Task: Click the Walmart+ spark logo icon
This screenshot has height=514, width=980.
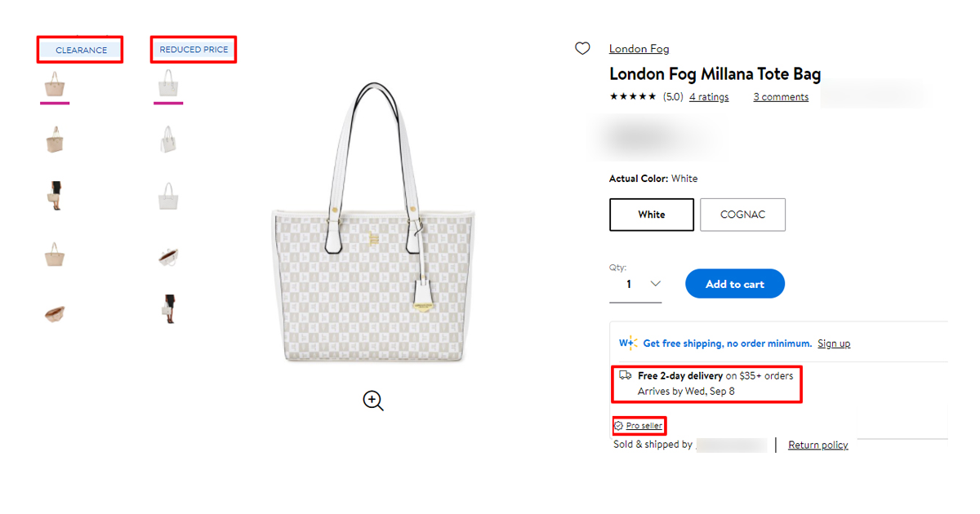Action: coord(627,343)
